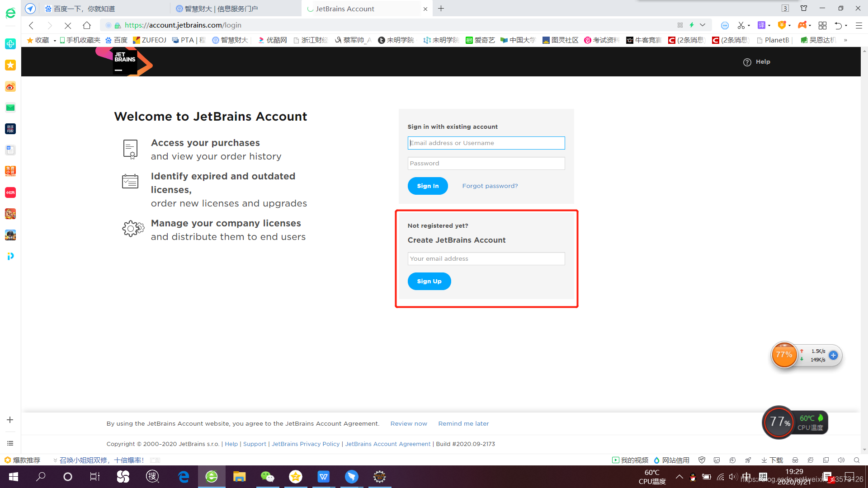
Task: Click the Password input field
Action: tap(486, 163)
